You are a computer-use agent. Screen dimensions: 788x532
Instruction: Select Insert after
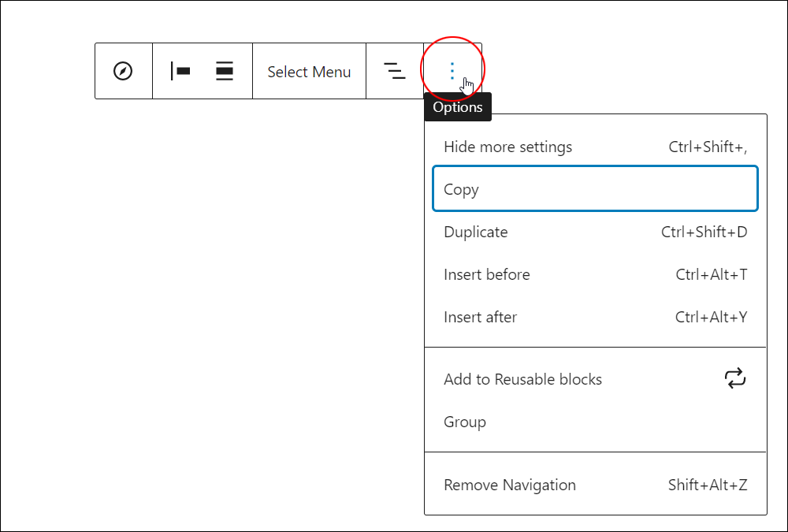(x=595, y=318)
